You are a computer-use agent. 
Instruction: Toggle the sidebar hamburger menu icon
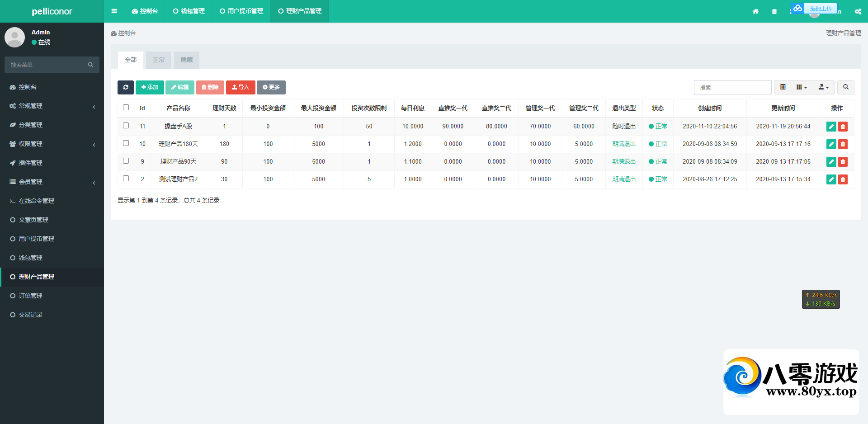coord(114,11)
